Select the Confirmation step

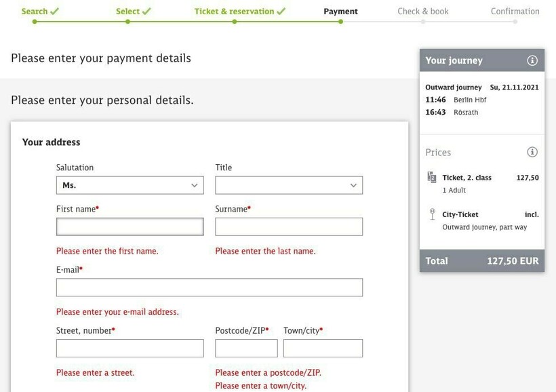click(x=515, y=12)
